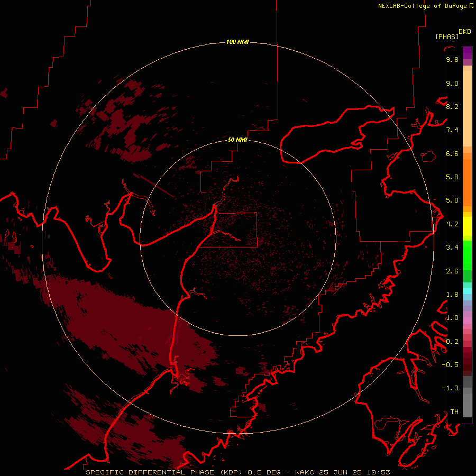The width and height of the screenshot is (476, 476).
Task: Click the 50 NMI range ring label
Action: pos(237,140)
